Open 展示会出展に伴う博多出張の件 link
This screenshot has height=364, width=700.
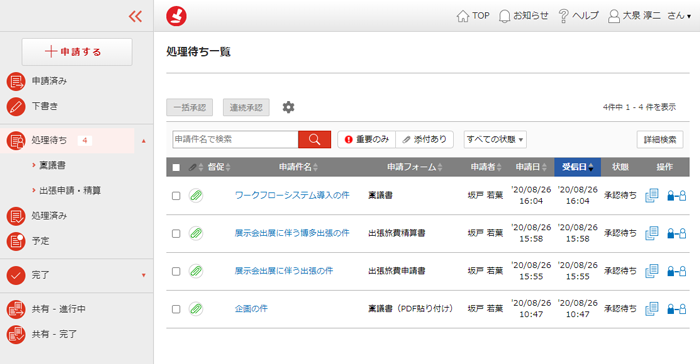[292, 233]
